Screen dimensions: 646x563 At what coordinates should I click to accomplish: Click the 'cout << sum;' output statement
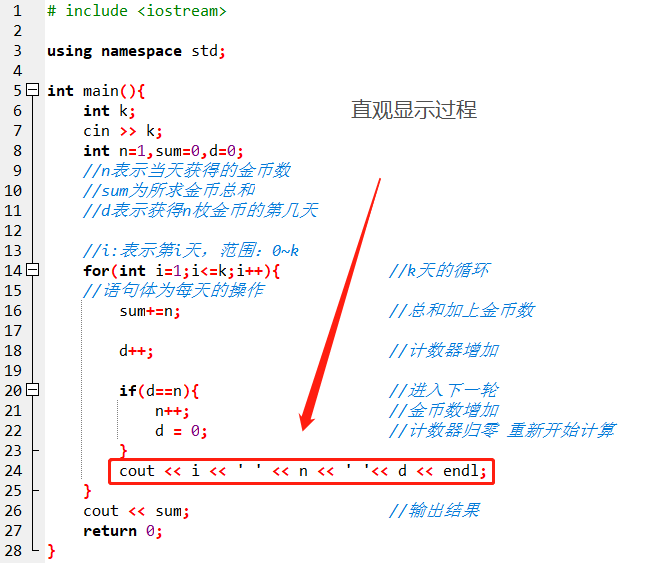coord(136,511)
